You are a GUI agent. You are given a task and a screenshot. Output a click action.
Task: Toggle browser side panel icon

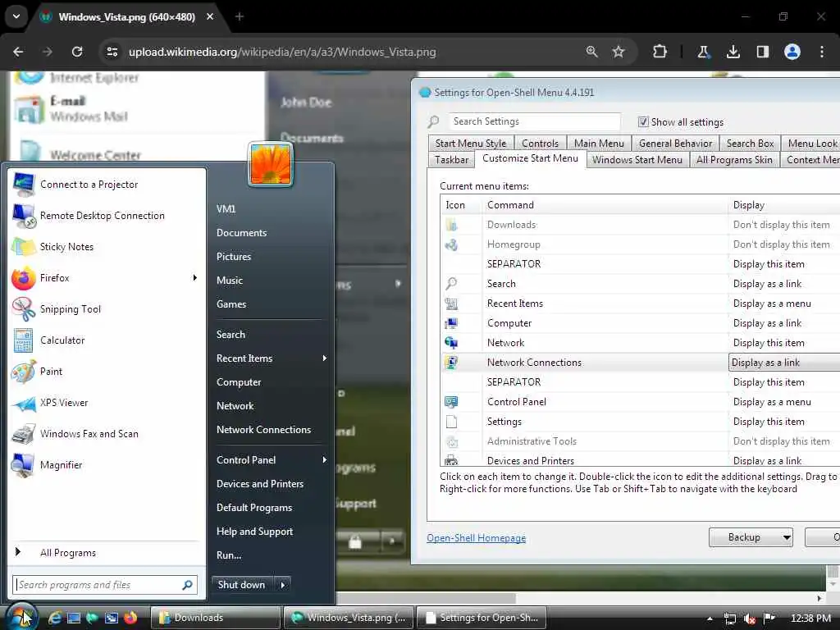[x=762, y=52]
